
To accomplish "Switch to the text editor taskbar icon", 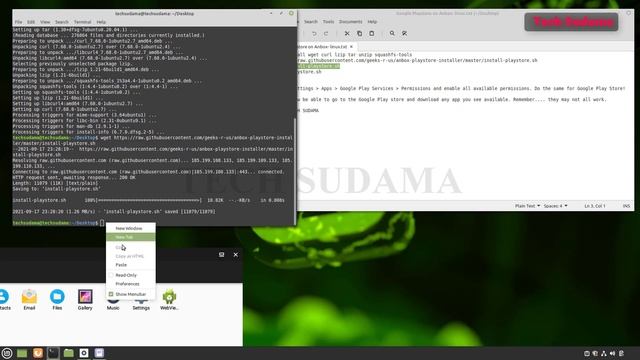I will (x=99, y=353).
